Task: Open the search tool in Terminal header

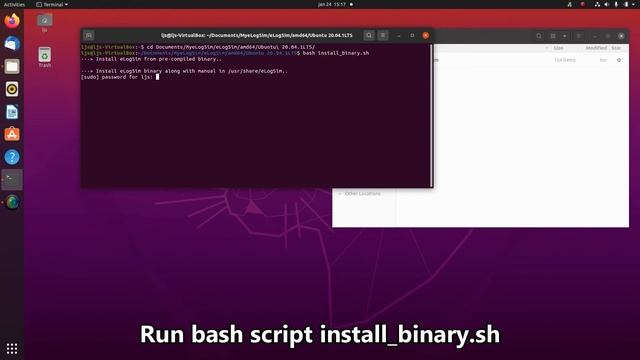Action: (x=369, y=36)
